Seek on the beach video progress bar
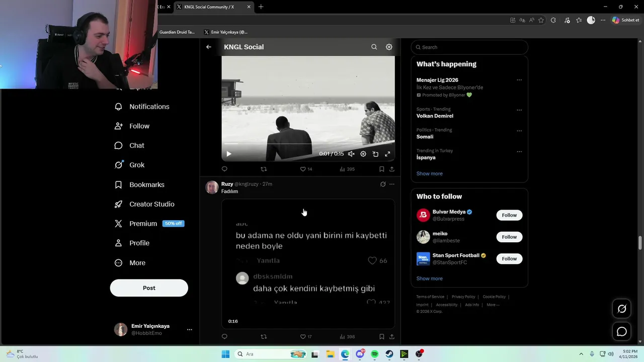 point(308,144)
